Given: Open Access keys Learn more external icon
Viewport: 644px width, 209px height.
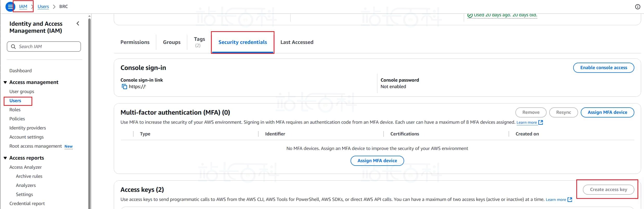Looking at the screenshot, I should click(570, 200).
